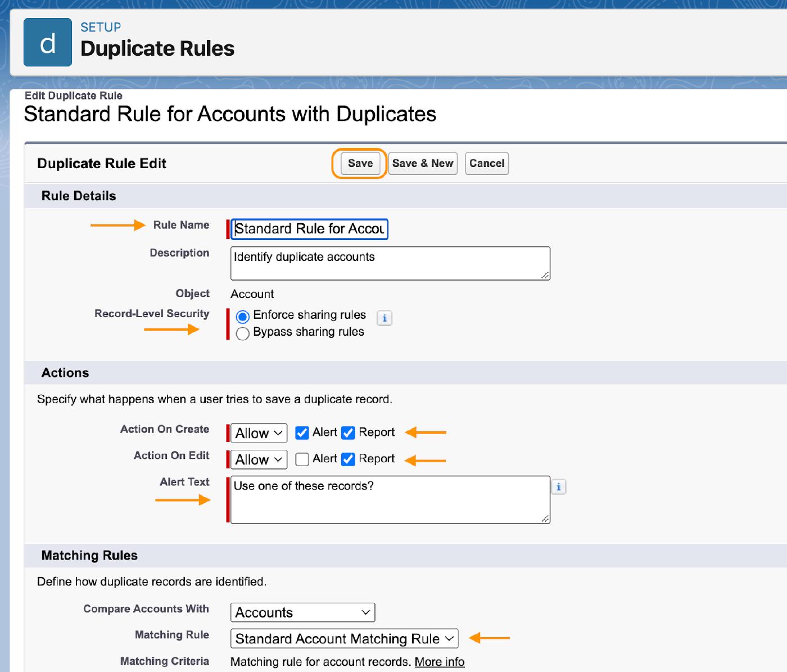Select Bypass sharing rules option
The width and height of the screenshot is (787, 672).
click(243, 333)
